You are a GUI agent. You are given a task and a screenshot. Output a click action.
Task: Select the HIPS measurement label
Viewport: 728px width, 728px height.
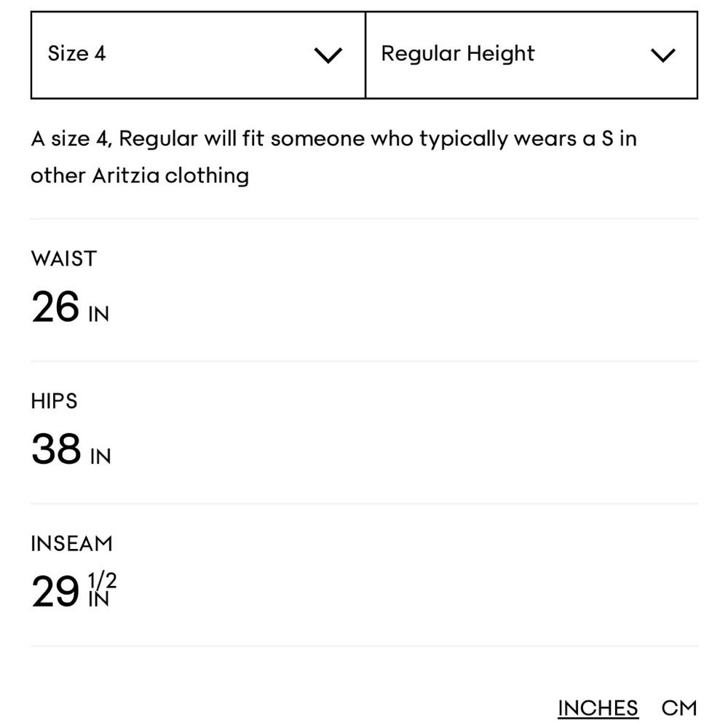point(54,400)
